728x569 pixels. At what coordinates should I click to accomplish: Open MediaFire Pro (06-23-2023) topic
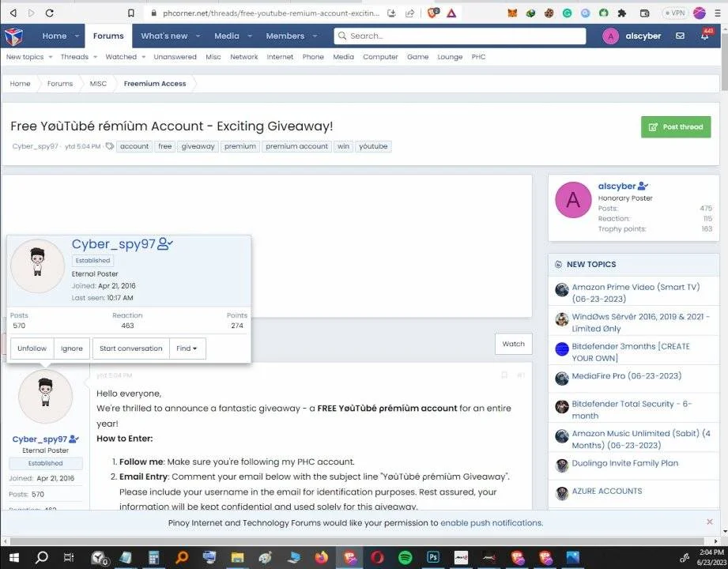point(626,376)
